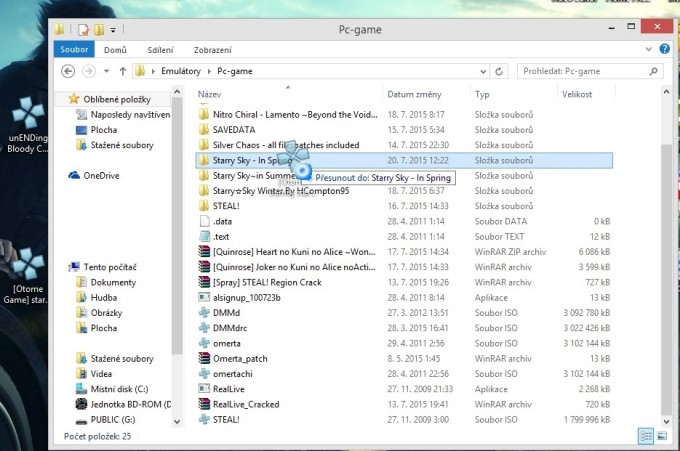
Task: Select STEAL! ISO file icon
Action: pos(204,419)
